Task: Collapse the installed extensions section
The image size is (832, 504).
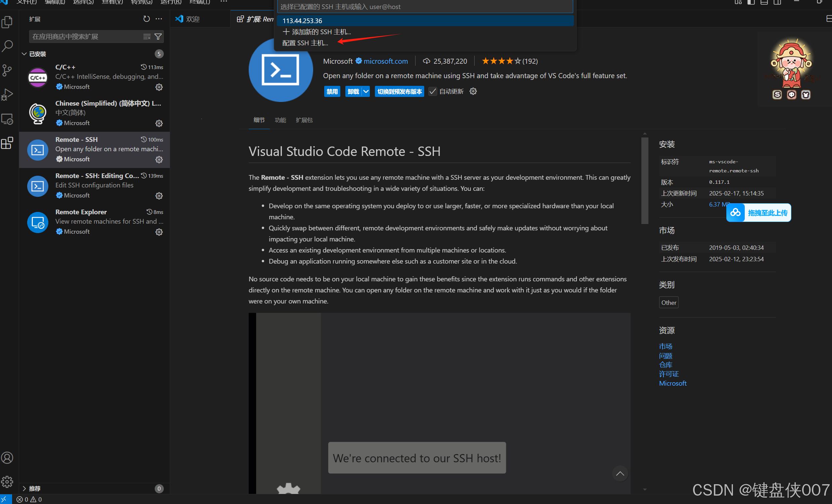Action: tap(24, 54)
